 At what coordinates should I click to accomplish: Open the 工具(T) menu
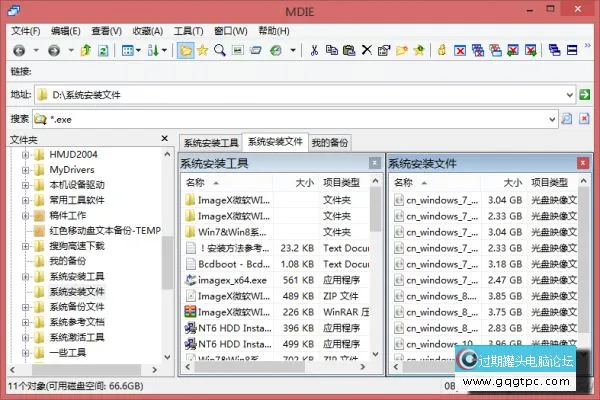188,31
